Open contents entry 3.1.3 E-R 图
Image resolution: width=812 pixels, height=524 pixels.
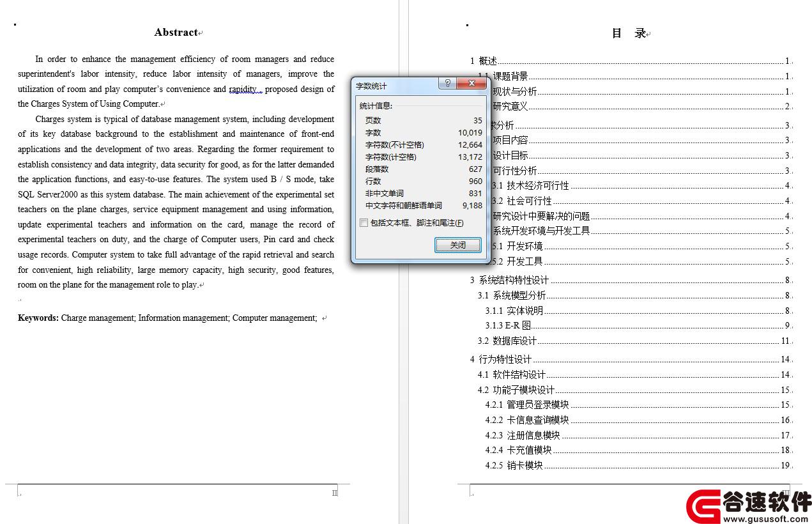tap(638, 325)
